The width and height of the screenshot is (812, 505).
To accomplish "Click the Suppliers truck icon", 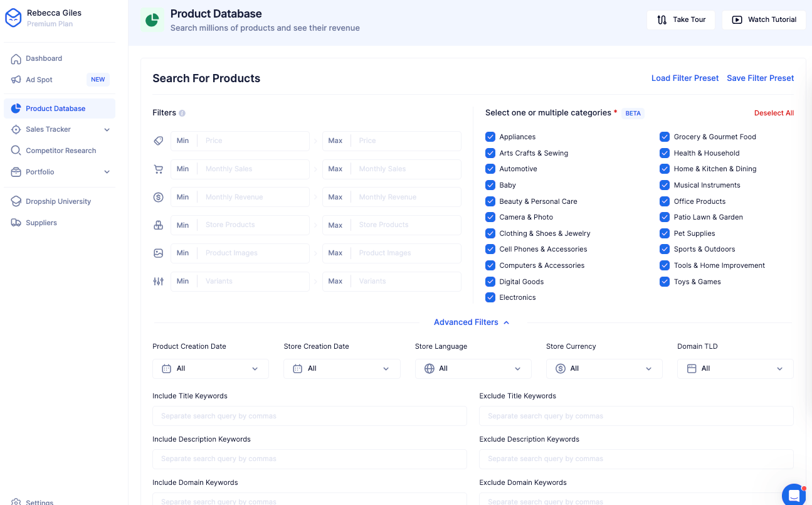I will tap(16, 223).
